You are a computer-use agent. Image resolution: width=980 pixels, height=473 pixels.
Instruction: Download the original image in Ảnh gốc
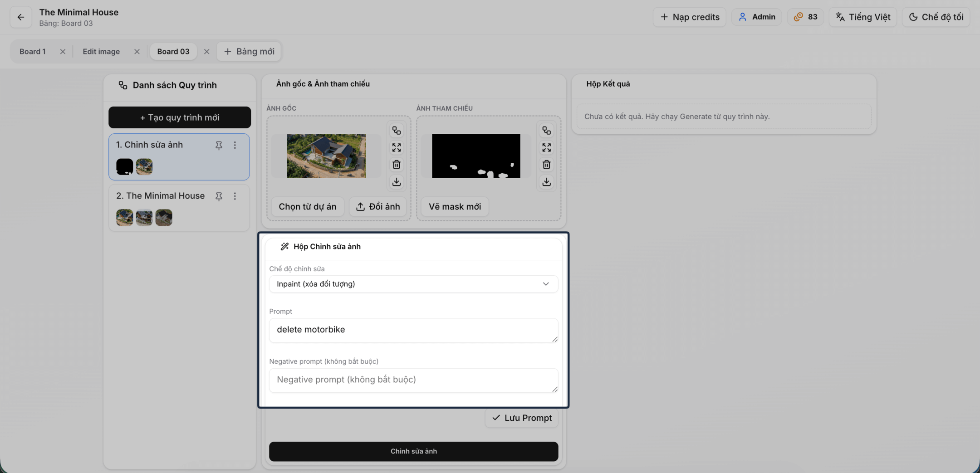[x=397, y=182]
